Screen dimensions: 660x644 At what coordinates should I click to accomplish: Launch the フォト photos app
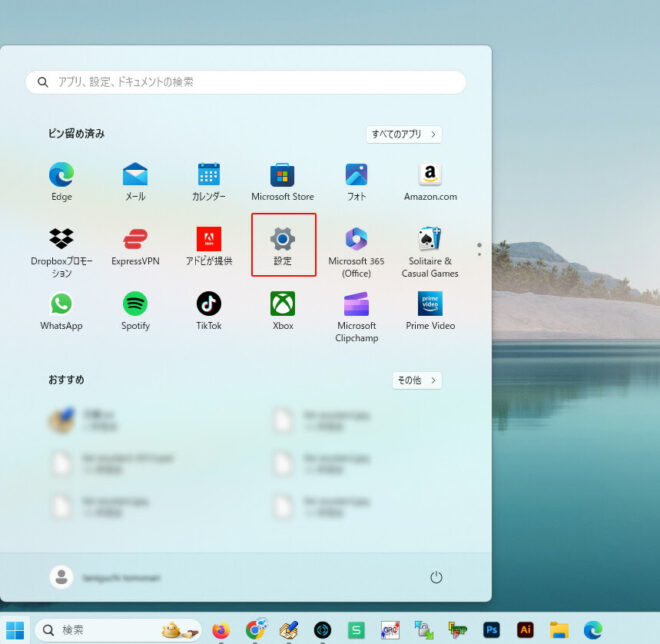(x=357, y=181)
